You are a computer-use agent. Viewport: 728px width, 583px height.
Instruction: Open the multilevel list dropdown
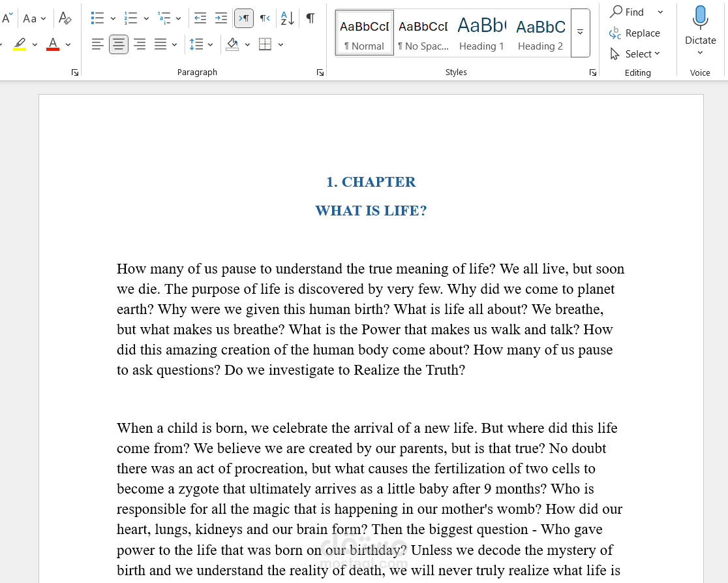click(178, 18)
